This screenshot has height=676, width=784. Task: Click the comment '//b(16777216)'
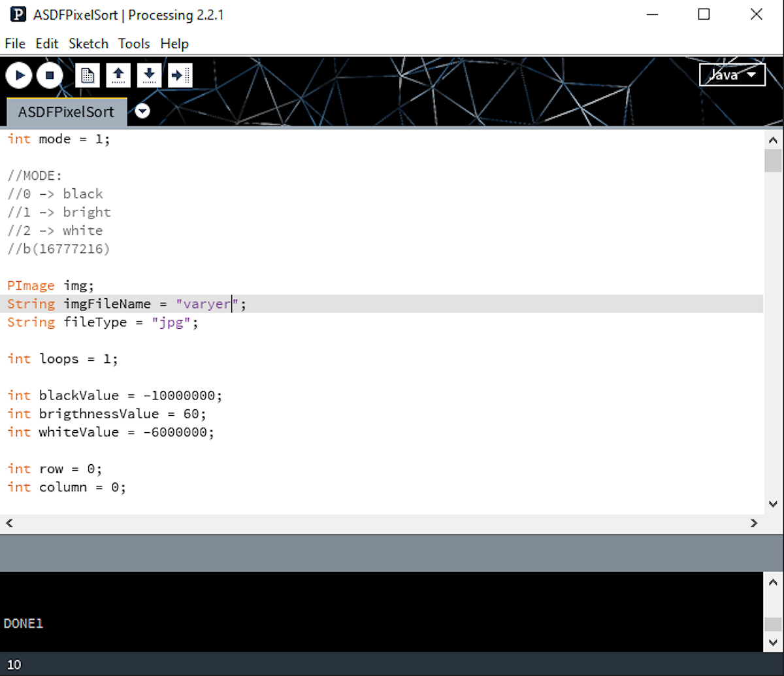coord(59,248)
